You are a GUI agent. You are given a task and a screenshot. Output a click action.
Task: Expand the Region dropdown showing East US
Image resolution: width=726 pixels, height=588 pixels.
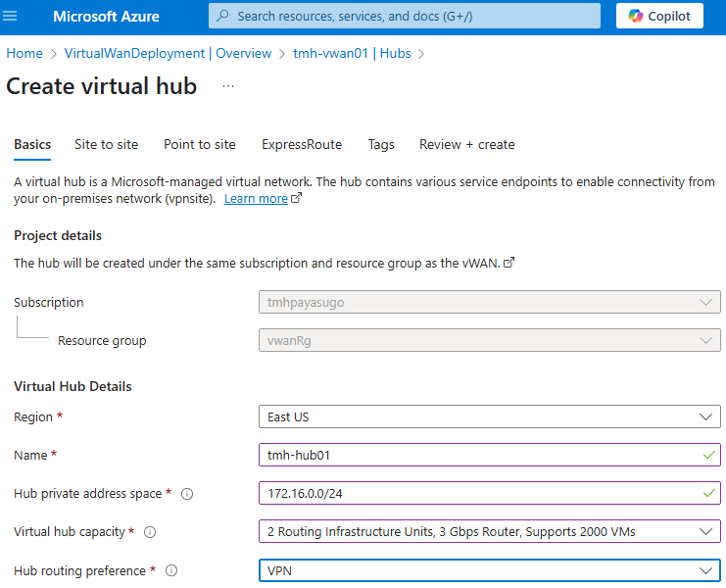(x=490, y=416)
